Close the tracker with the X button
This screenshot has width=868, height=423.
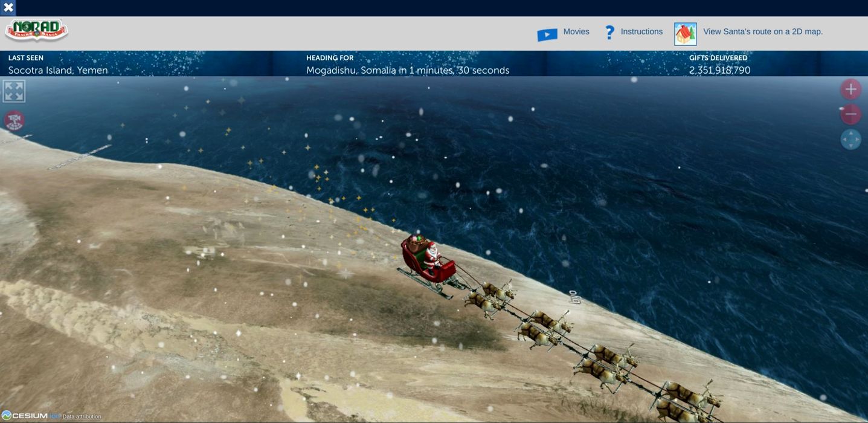pyautogui.click(x=8, y=8)
